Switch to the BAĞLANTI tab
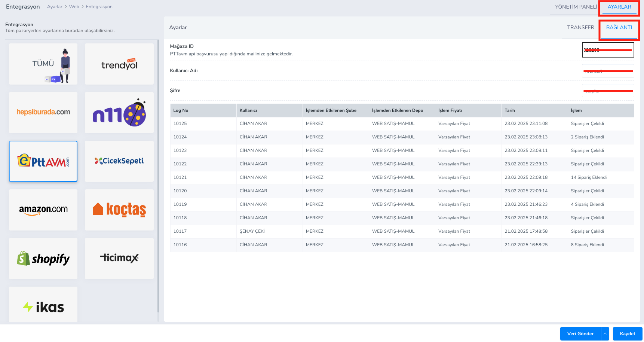Image resolution: width=644 pixels, height=342 pixels. (619, 28)
